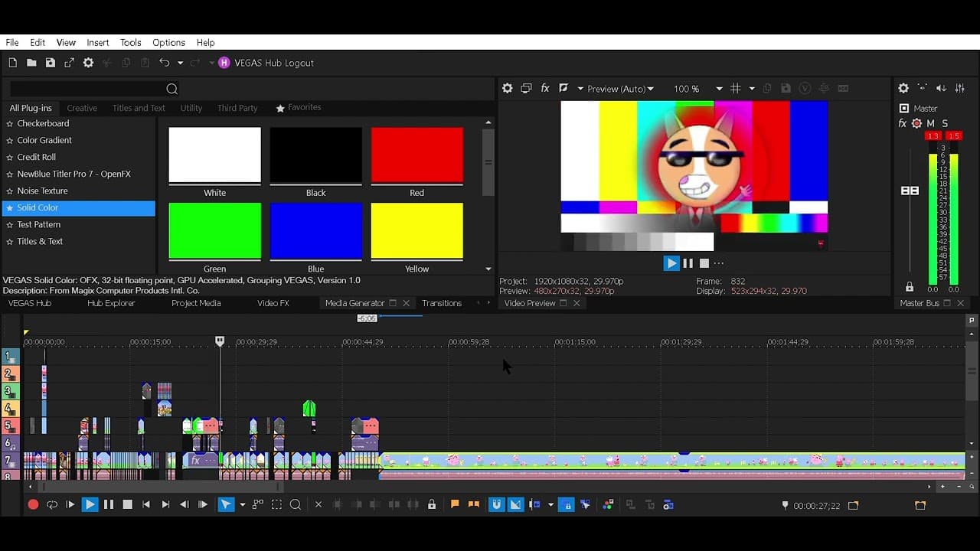This screenshot has width=980, height=551.
Task: Toggle lock envelopes to events
Action: pyautogui.click(x=567, y=504)
